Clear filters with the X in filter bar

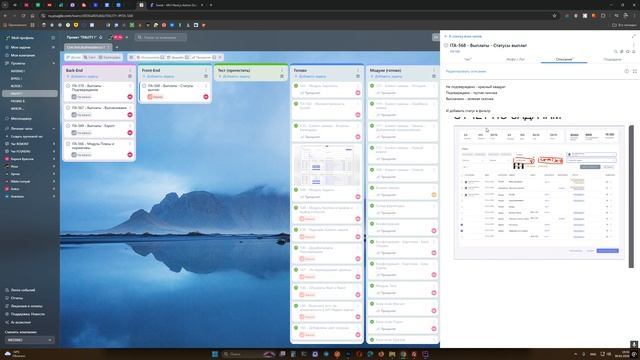[220, 57]
